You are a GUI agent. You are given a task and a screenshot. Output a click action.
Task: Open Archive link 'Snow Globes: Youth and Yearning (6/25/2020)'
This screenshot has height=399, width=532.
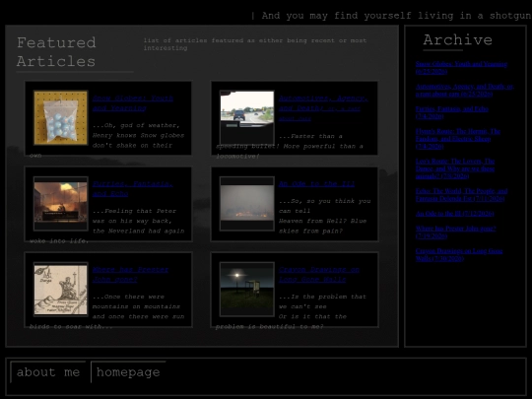[x=461, y=68]
